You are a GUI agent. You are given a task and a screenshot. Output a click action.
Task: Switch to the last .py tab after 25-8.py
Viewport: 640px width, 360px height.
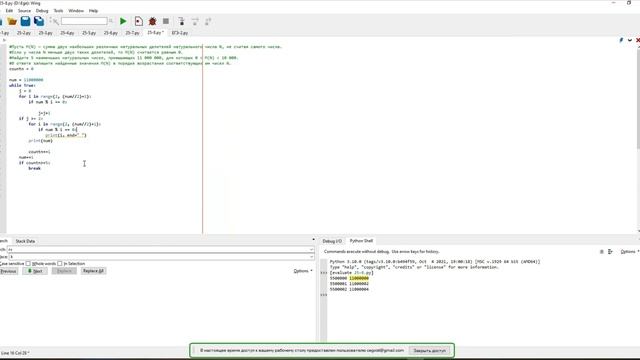pyautogui.click(x=180, y=33)
